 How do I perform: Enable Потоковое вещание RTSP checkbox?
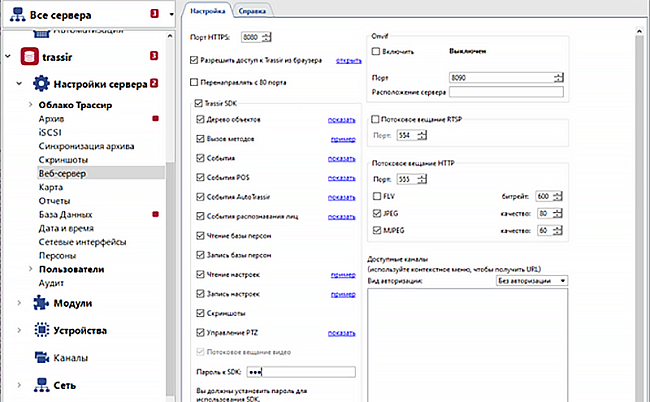click(x=375, y=119)
